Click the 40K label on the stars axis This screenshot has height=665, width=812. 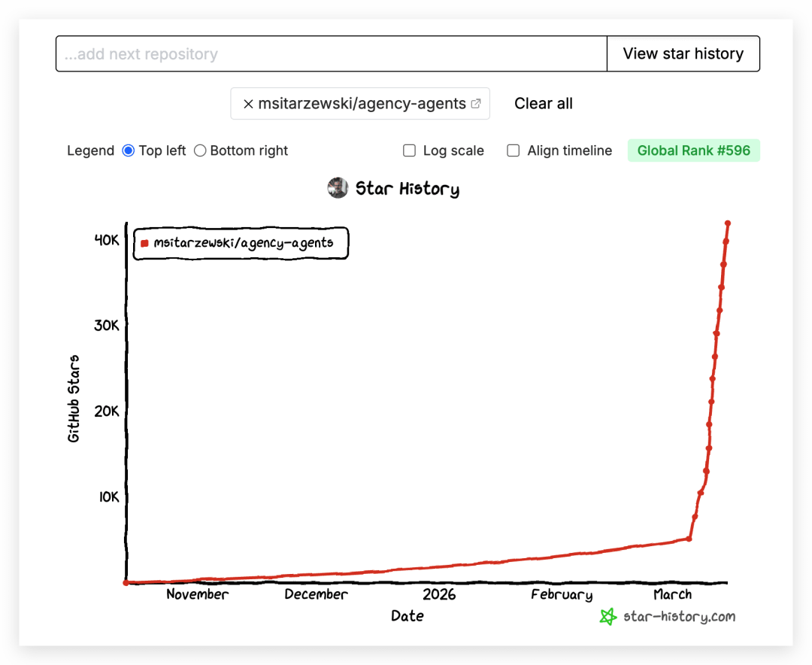point(106,240)
